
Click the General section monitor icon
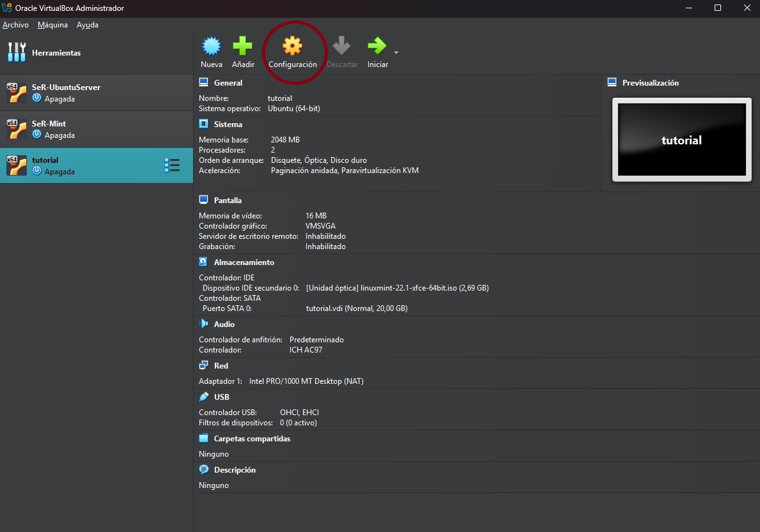click(x=203, y=82)
